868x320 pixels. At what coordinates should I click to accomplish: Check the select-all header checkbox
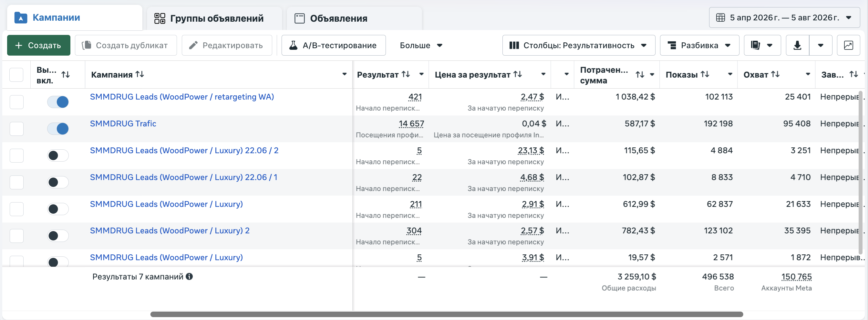pos(16,75)
